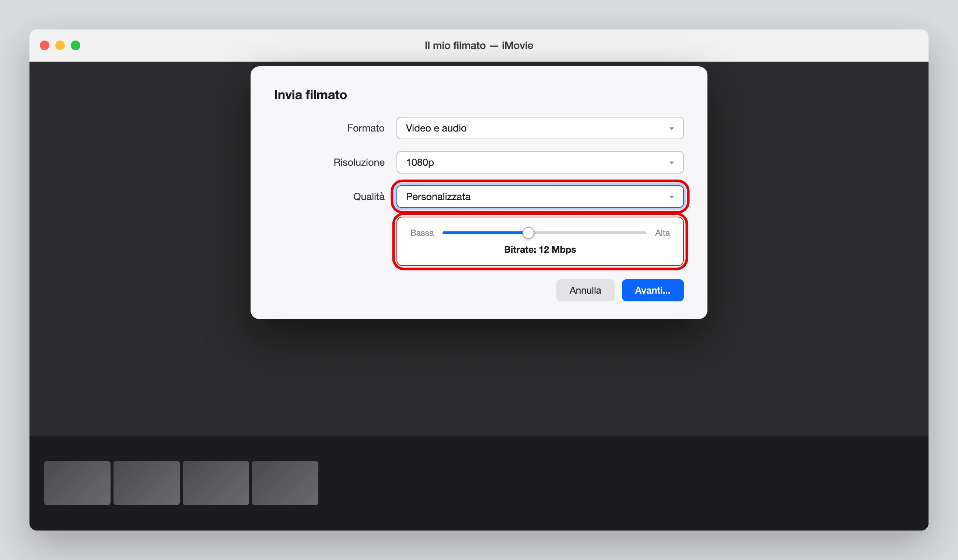Image resolution: width=958 pixels, height=560 pixels.
Task: Click the Bassa label at slider start
Action: [422, 233]
